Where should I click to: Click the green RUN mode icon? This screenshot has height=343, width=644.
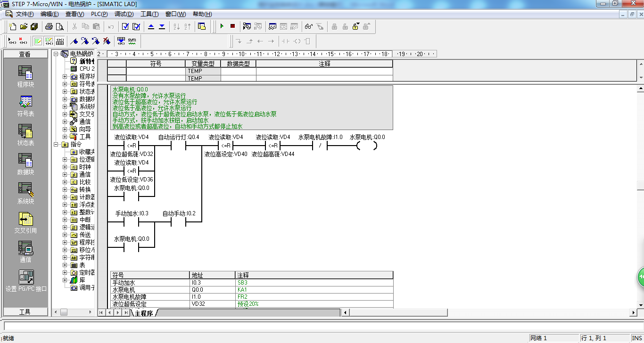pos(222,26)
